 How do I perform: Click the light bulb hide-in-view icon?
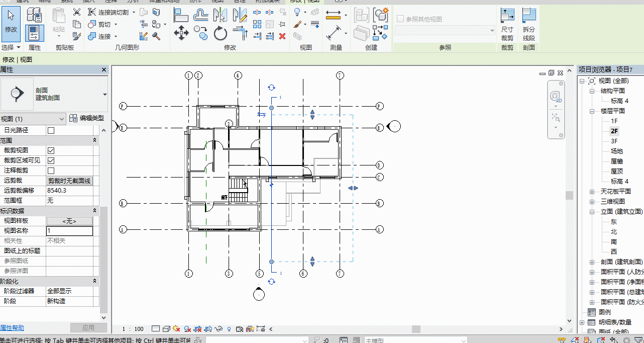pyautogui.click(x=297, y=12)
